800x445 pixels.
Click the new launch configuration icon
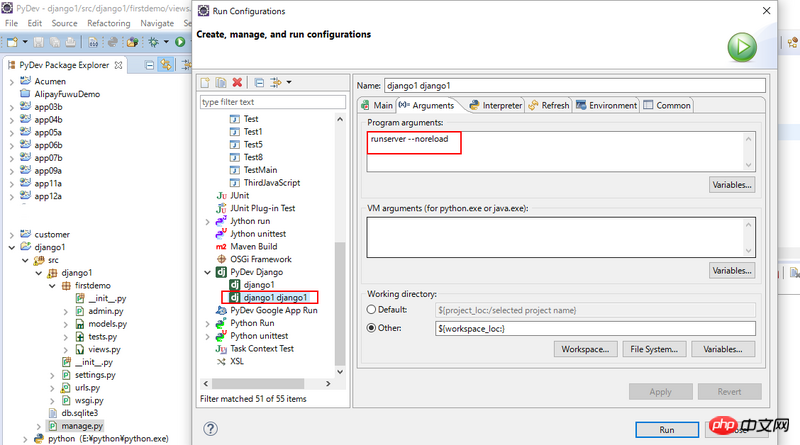pos(205,82)
